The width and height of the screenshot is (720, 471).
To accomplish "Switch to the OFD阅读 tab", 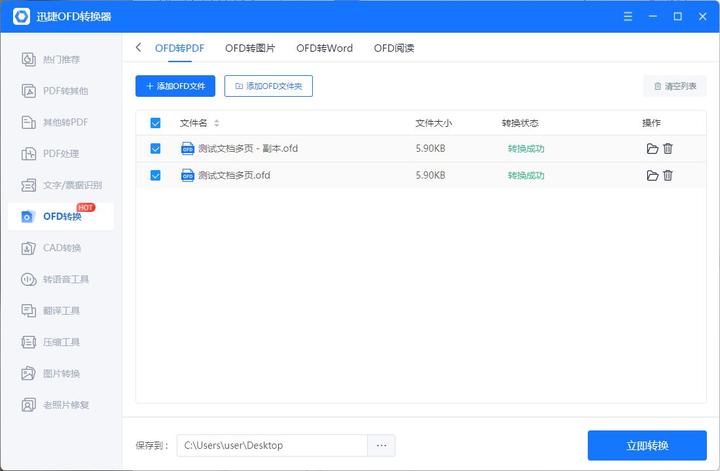I will coord(394,48).
